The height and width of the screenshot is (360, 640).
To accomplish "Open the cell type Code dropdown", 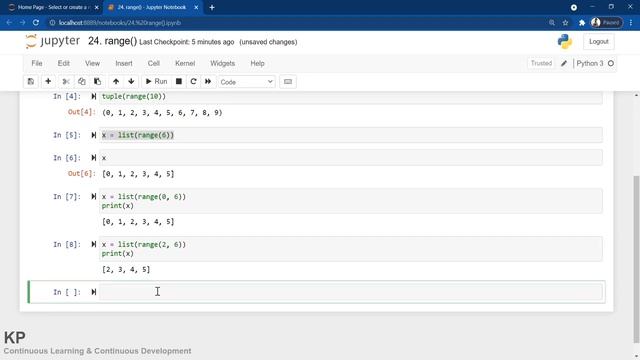I will (247, 82).
